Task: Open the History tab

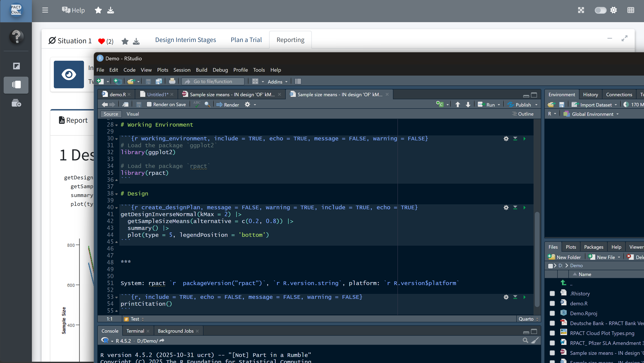Action: point(591,95)
